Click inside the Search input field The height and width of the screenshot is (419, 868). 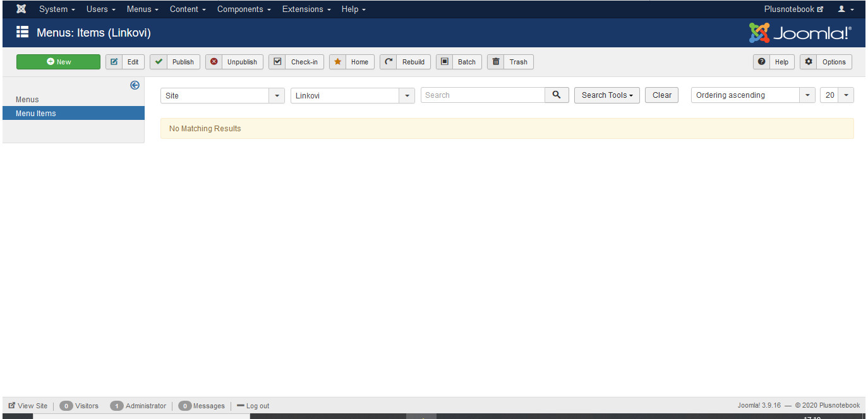[483, 95]
